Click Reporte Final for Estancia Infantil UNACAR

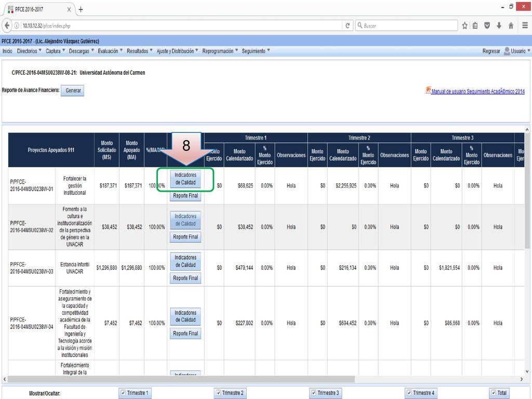pyautogui.click(x=185, y=278)
